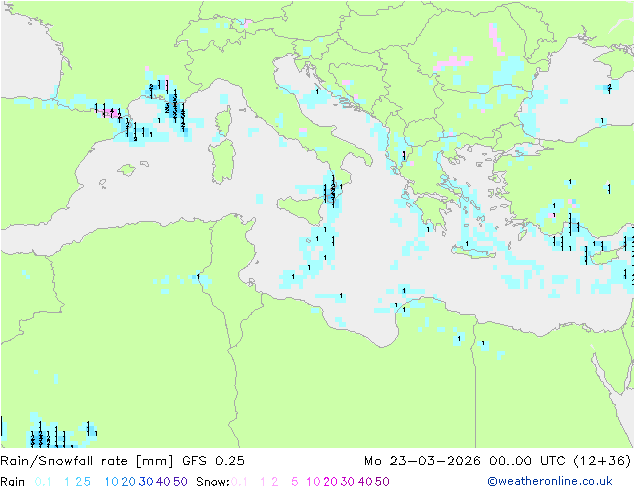Select the 'Rain/Snowfall rate [mm]' title text
The height and width of the screenshot is (490, 634).
tap(87, 461)
